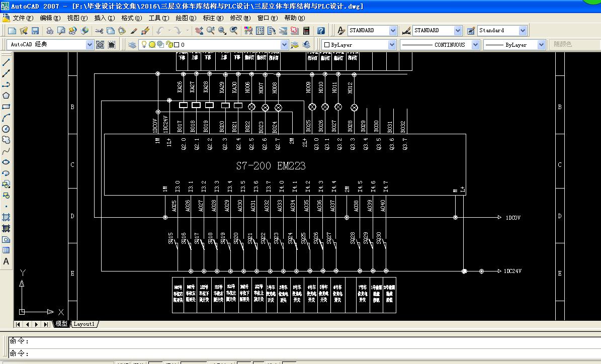Go to first layout tab arrow

(18, 324)
